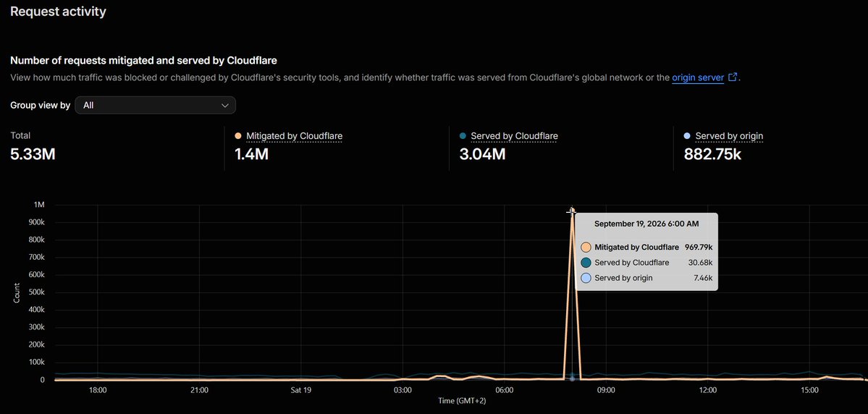The height and width of the screenshot is (414, 868).
Task: Click the Count y-axis title
Action: pos(15,293)
